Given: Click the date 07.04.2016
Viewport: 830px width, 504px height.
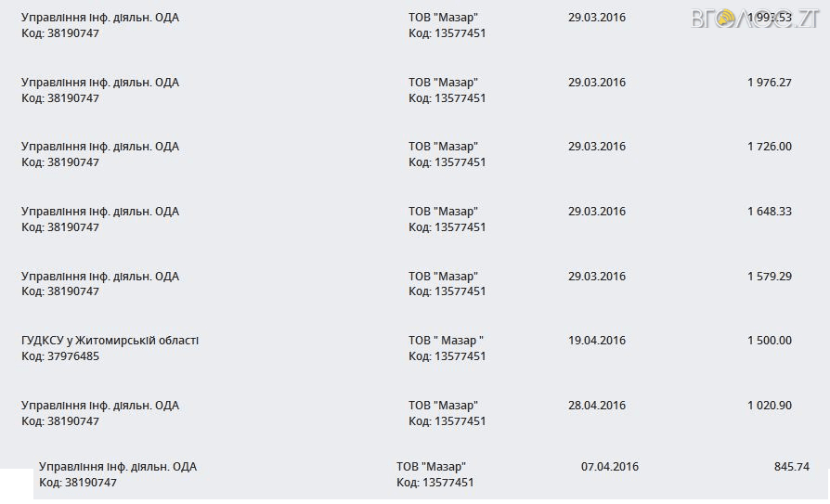Looking at the screenshot, I should pyautogui.click(x=610, y=467).
